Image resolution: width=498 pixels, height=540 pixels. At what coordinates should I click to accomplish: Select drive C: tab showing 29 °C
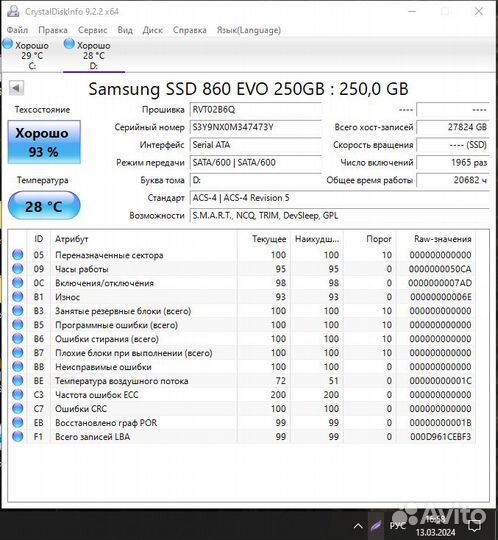point(32,55)
